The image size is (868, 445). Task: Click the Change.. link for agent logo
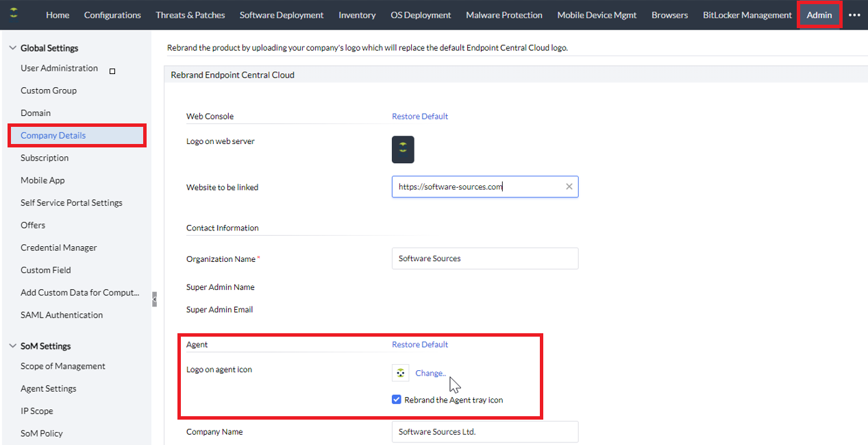[x=430, y=373]
